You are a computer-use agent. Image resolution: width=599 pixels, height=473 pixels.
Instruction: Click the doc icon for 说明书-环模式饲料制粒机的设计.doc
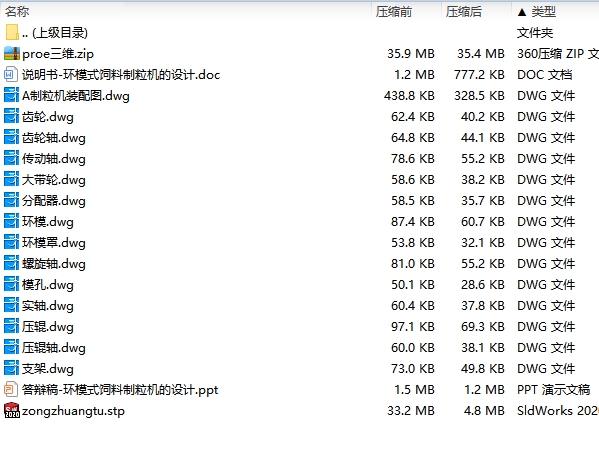click(11, 75)
